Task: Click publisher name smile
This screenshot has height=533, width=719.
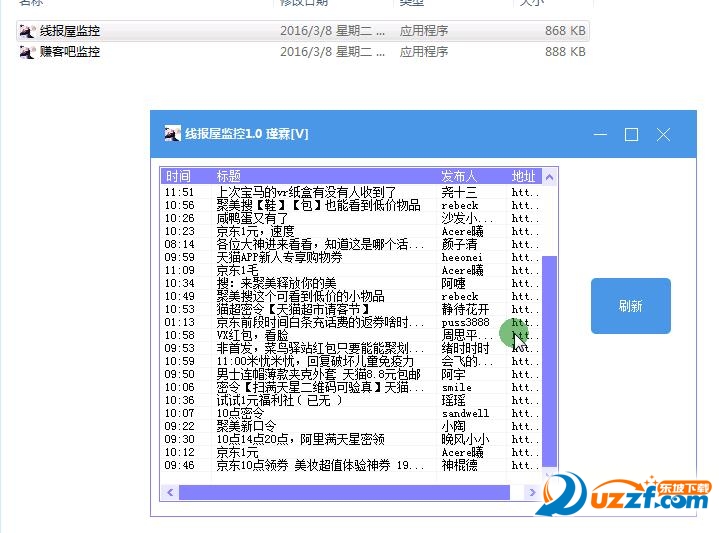Action: [456, 388]
